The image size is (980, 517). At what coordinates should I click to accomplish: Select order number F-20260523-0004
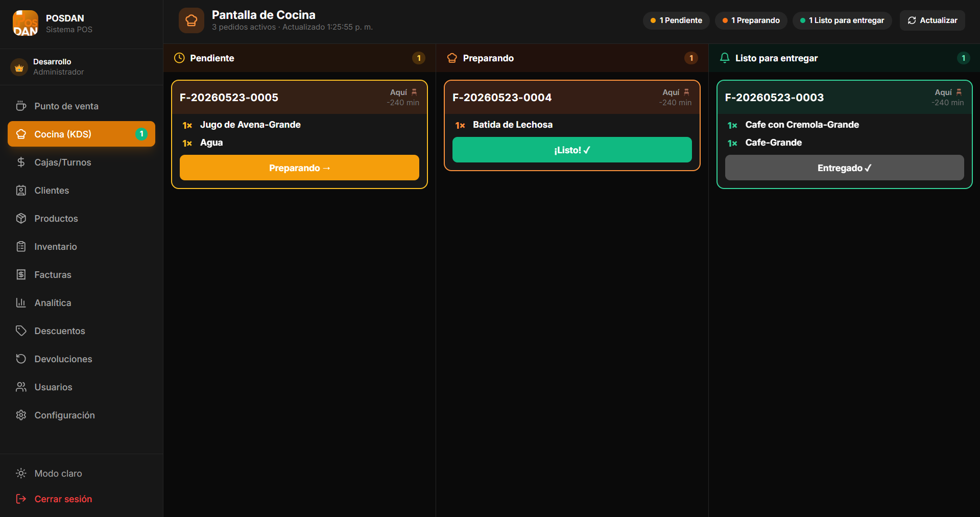[502, 97]
